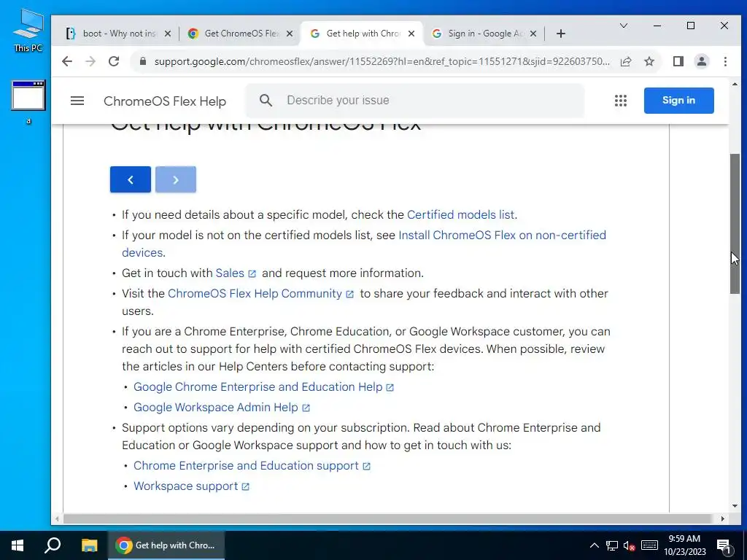Follow the Sales link

(230, 273)
